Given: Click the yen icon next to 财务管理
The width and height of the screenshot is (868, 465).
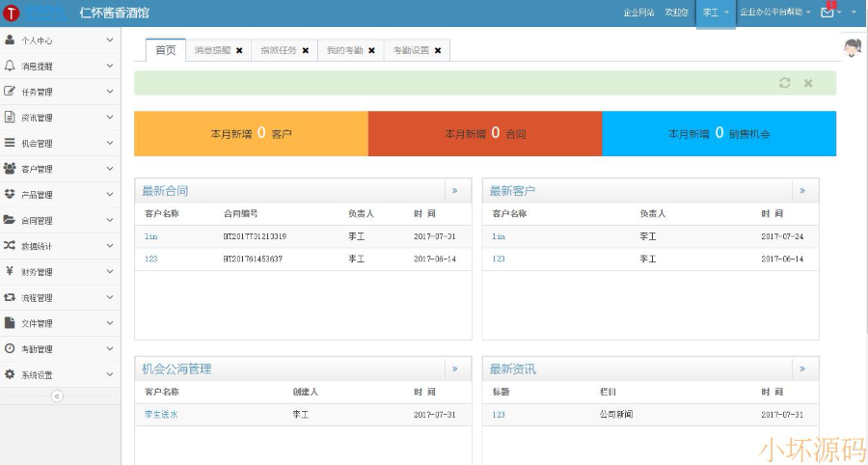Looking at the screenshot, I should [10, 271].
